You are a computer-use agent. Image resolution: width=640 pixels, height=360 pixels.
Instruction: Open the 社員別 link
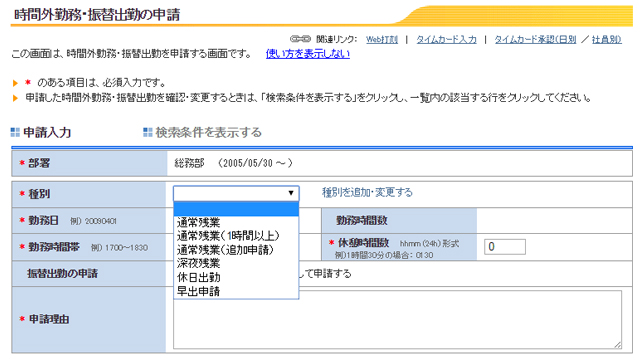606,40
